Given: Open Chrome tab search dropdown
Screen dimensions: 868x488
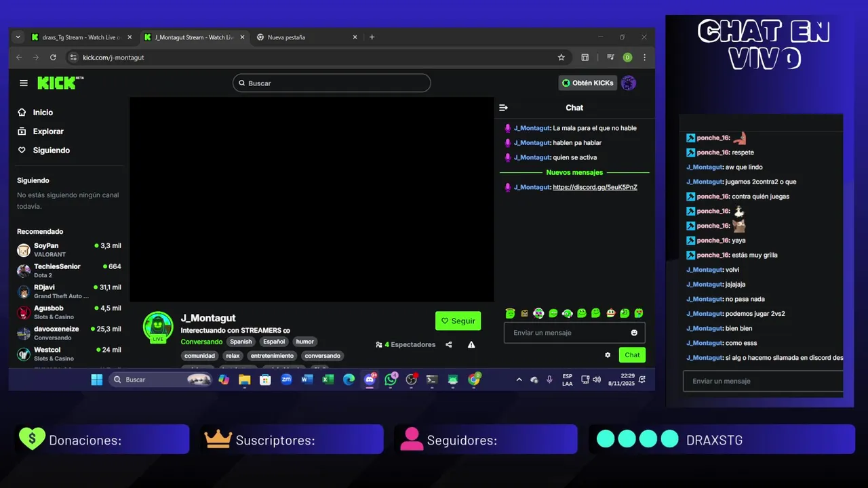Looking at the screenshot, I should coord(18,37).
